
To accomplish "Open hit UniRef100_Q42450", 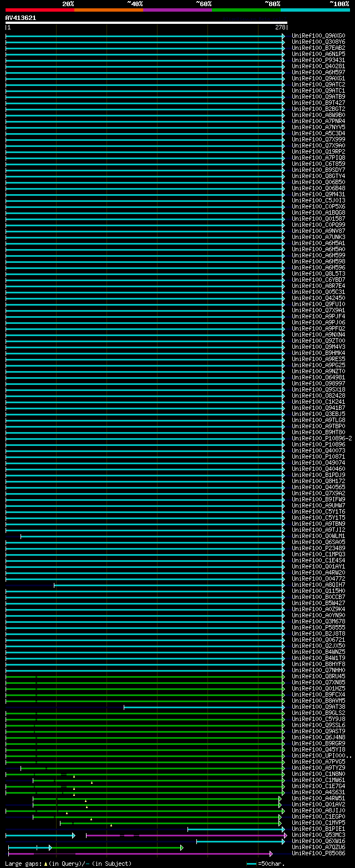I will tap(318, 298).
